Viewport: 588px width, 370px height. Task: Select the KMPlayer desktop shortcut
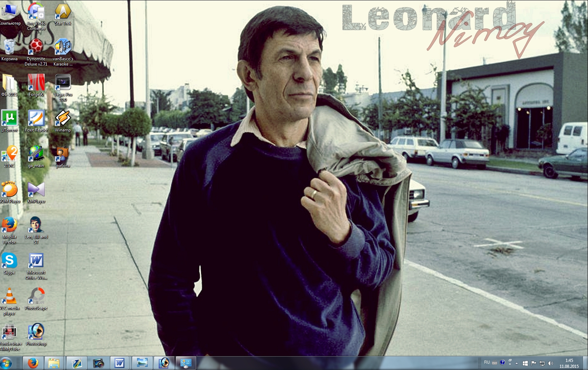click(x=36, y=192)
